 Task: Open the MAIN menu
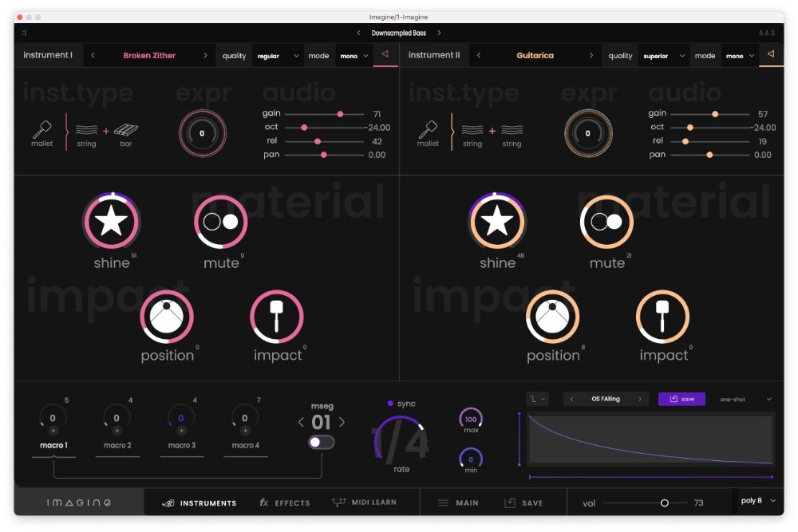pyautogui.click(x=458, y=503)
